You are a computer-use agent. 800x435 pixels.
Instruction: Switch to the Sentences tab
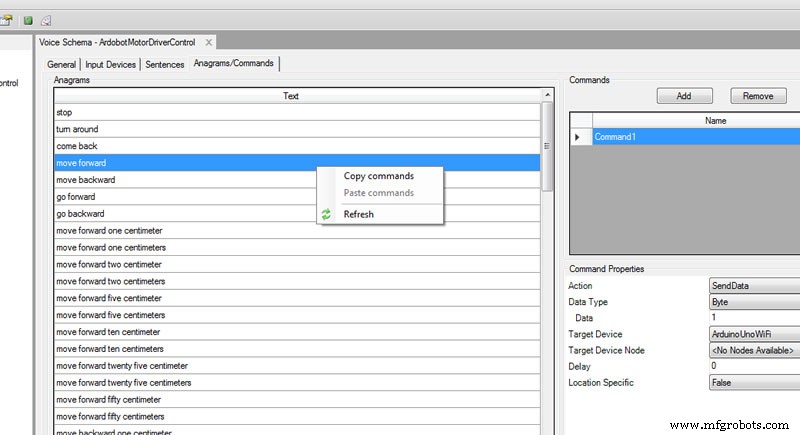point(165,65)
